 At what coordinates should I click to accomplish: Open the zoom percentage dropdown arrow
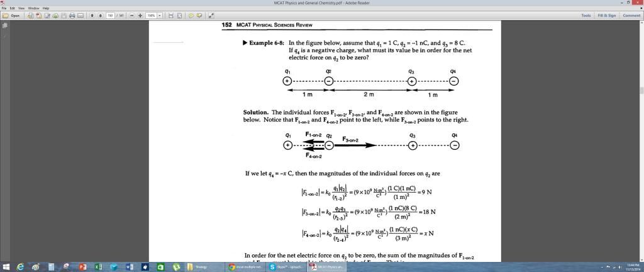tap(160, 15)
